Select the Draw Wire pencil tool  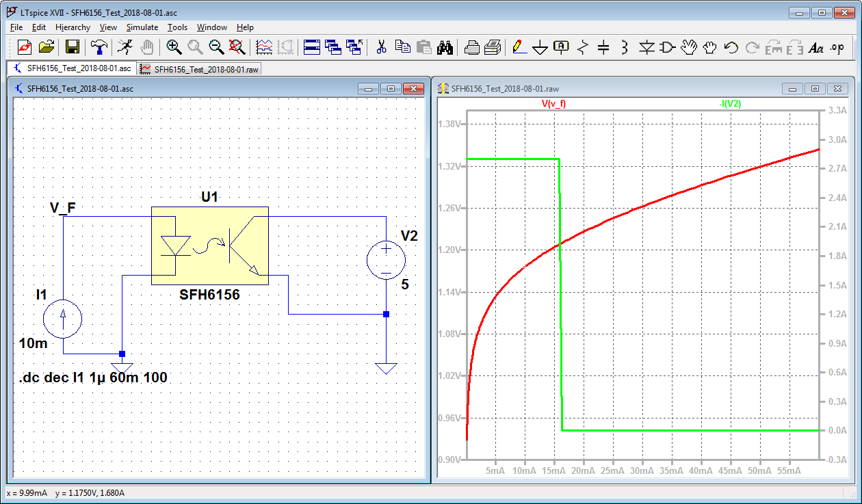519,47
